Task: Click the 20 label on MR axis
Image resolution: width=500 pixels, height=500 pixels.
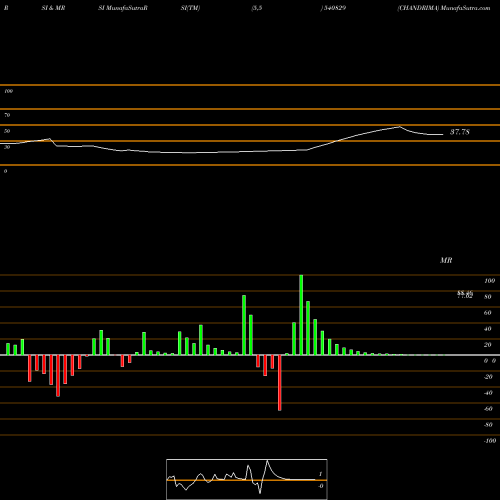Action: coord(488,345)
